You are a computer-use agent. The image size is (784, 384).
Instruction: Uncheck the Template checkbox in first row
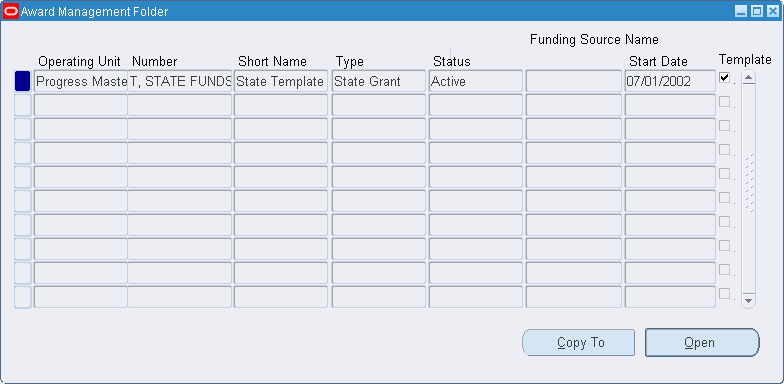(724, 78)
